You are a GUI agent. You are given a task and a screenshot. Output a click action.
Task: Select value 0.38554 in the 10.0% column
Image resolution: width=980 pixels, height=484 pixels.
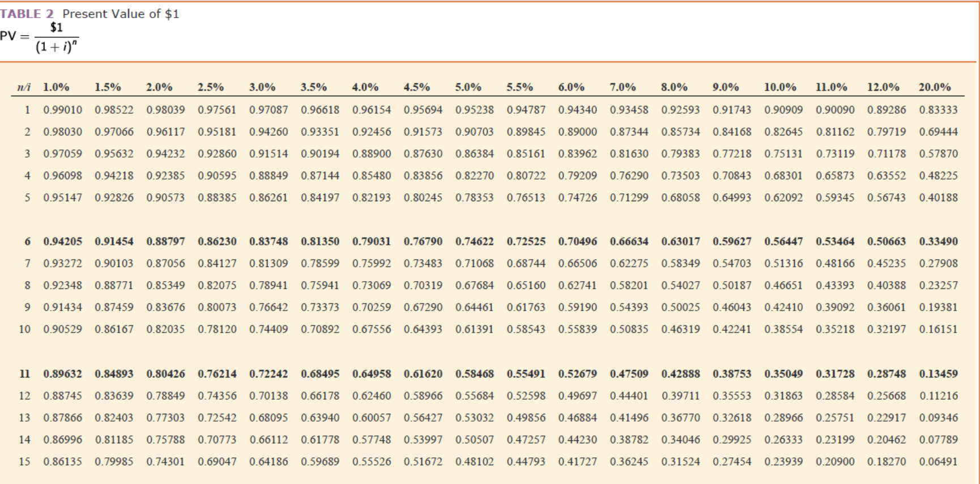[x=783, y=329]
